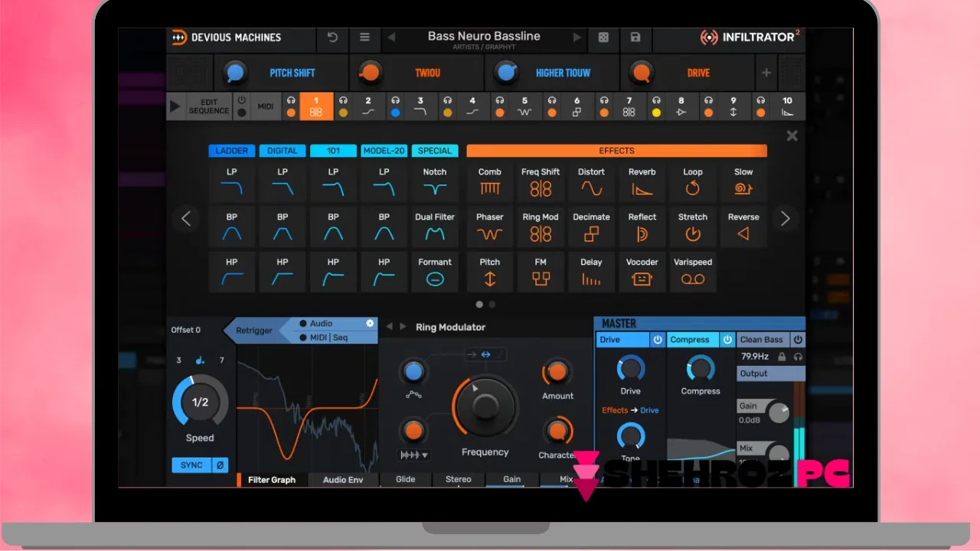The width and height of the screenshot is (980, 551).
Task: Choose the Distort effect icon
Action: [x=591, y=188]
